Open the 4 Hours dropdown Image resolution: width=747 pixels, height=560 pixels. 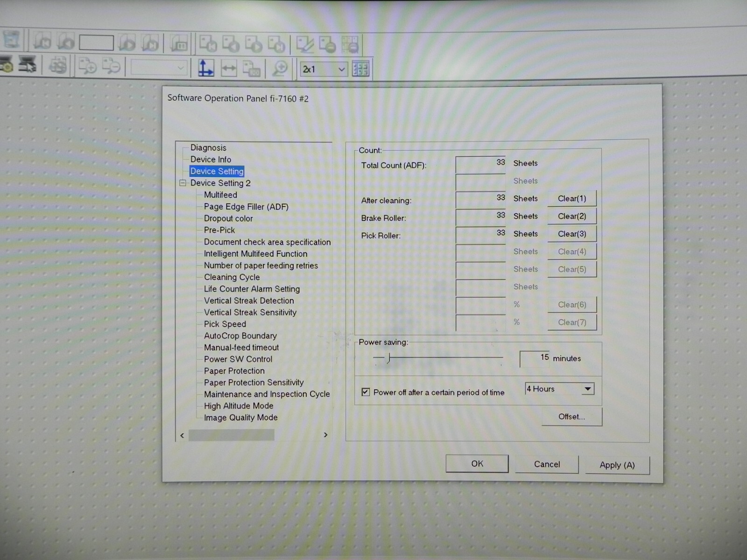pos(560,389)
